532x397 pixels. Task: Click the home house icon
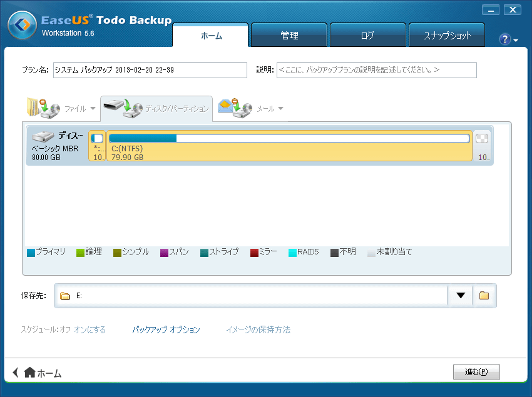pos(30,372)
